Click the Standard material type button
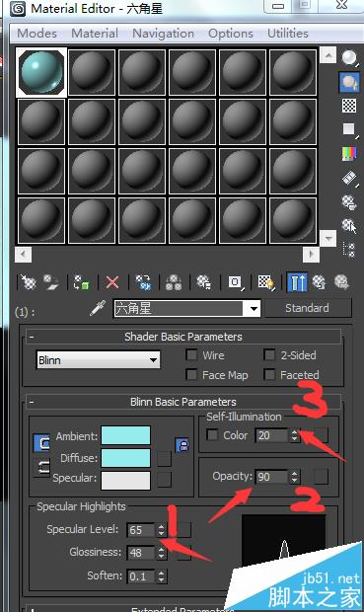 pos(308,308)
